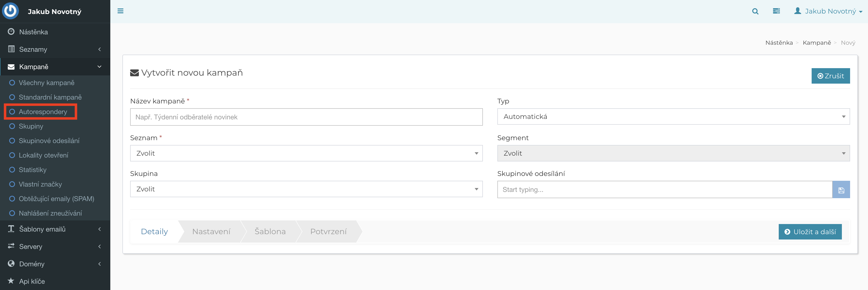Open the list icon in the top bar
The width and height of the screenshot is (868, 290).
coord(776,11)
